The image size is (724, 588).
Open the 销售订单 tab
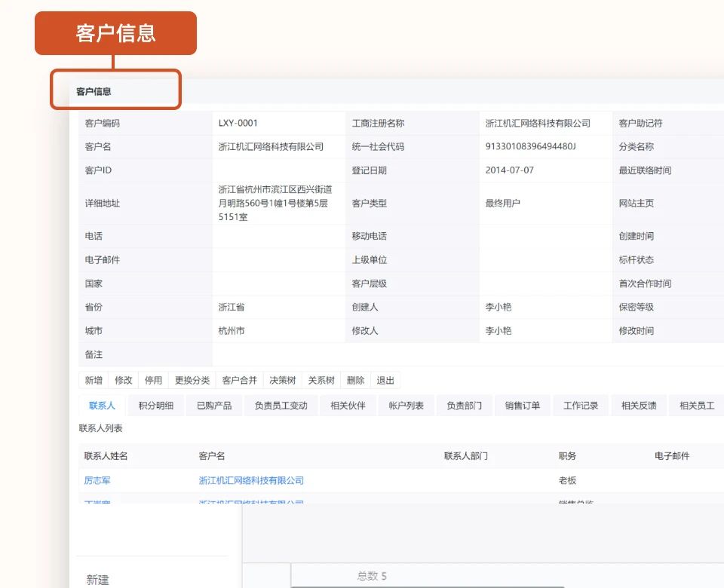coord(522,406)
